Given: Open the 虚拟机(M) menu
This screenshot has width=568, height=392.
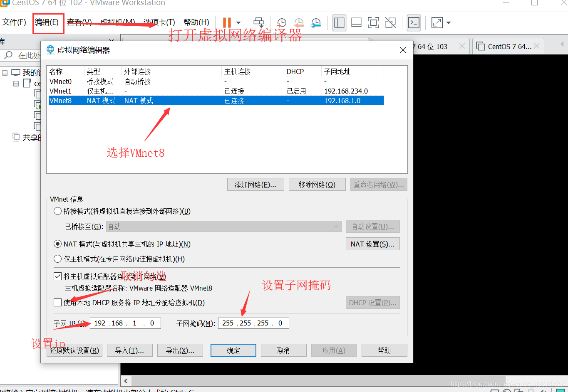Looking at the screenshot, I should pos(118,22).
